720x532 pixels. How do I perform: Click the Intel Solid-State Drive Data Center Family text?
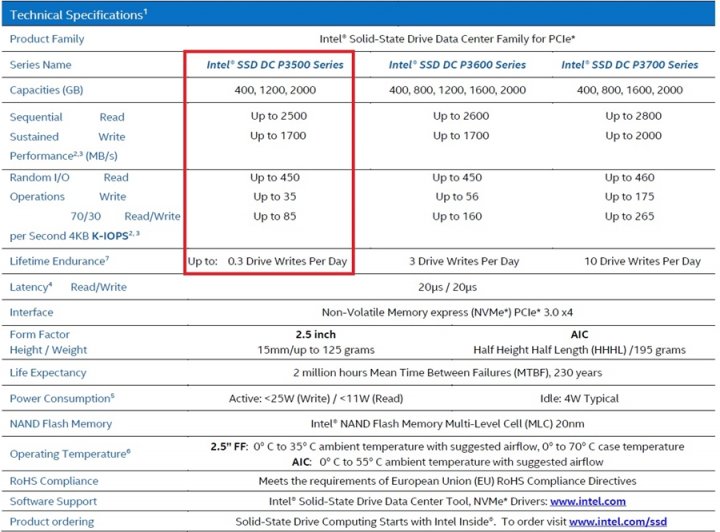point(447,39)
